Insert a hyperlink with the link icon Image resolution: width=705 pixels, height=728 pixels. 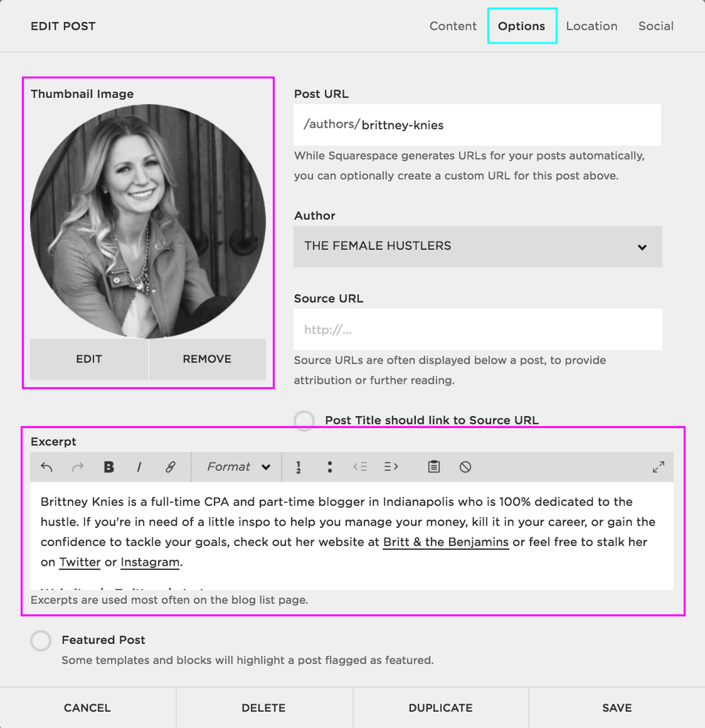pos(168,466)
